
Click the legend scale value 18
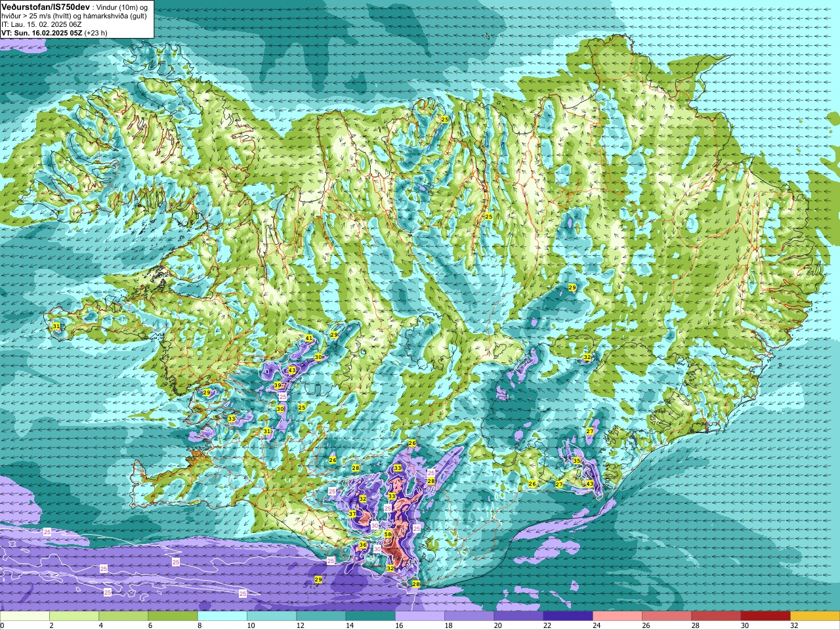449,626
